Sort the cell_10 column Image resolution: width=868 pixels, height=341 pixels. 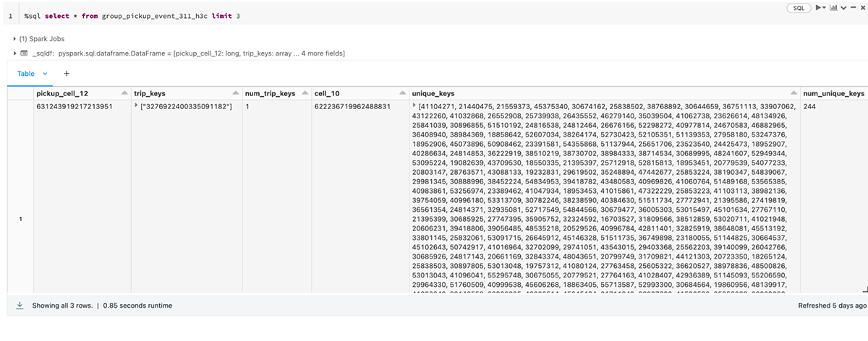(399, 94)
